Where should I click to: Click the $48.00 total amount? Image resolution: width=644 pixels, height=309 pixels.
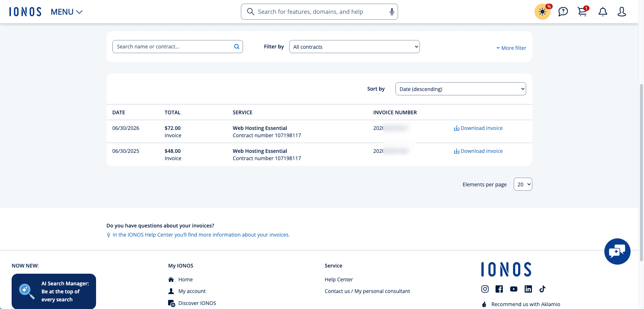click(172, 151)
